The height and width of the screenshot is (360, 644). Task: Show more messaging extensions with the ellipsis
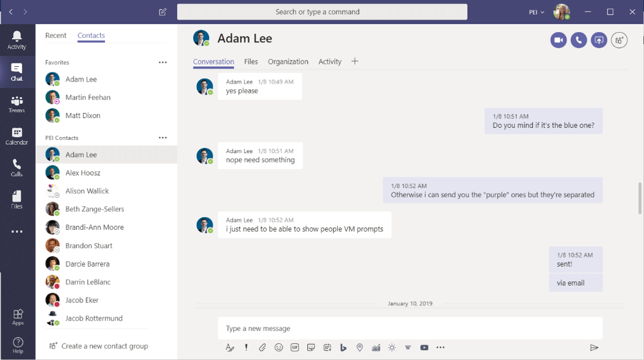click(440, 347)
